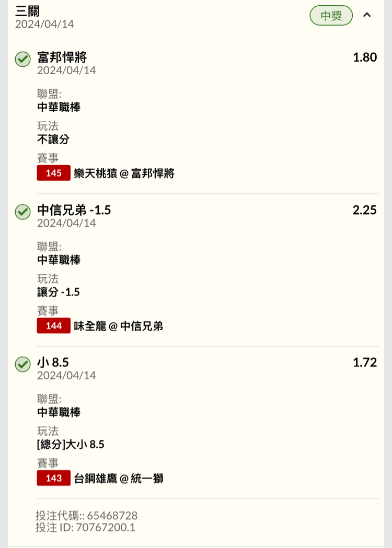Click the 投注 ID 70767200.1 text
This screenshot has width=392, height=548.
[85, 528]
